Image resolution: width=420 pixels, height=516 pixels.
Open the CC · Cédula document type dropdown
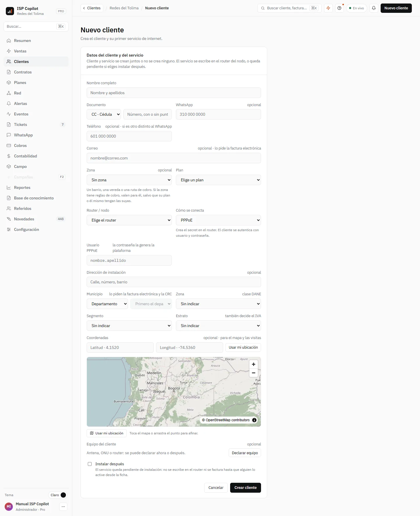click(104, 114)
